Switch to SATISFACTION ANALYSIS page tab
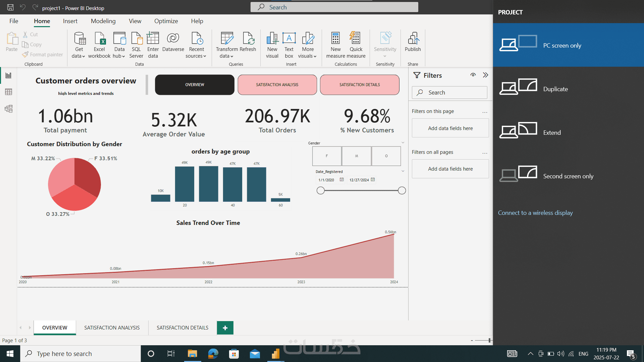 (x=112, y=327)
